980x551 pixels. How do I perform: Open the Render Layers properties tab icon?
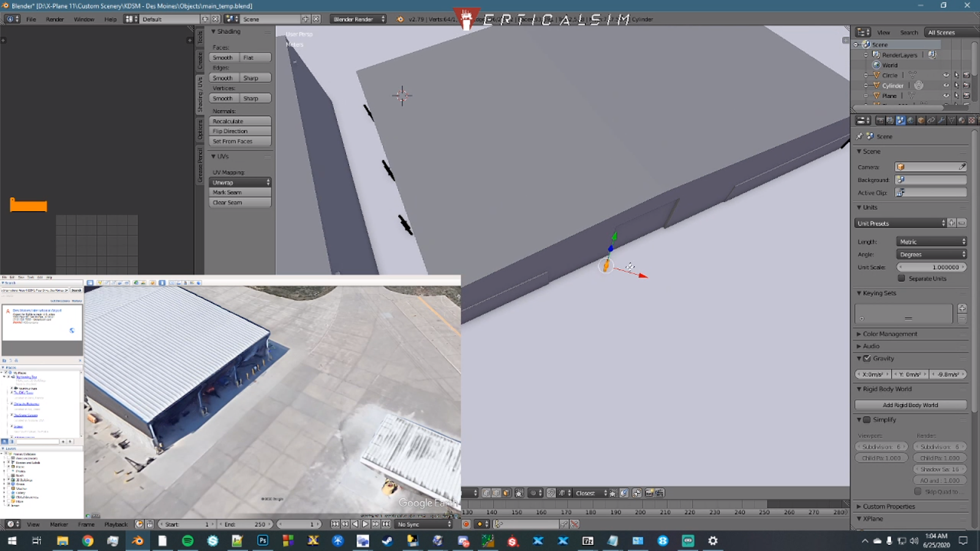point(890,121)
